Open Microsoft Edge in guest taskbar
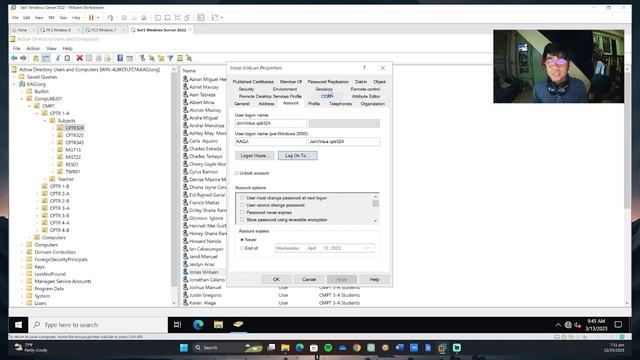640x360 pixels. pos(198,325)
